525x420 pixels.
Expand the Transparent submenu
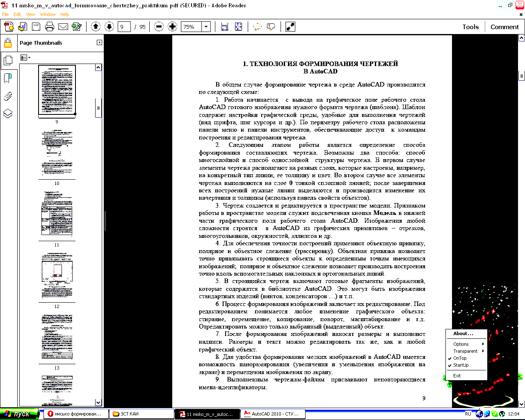click(x=466, y=351)
